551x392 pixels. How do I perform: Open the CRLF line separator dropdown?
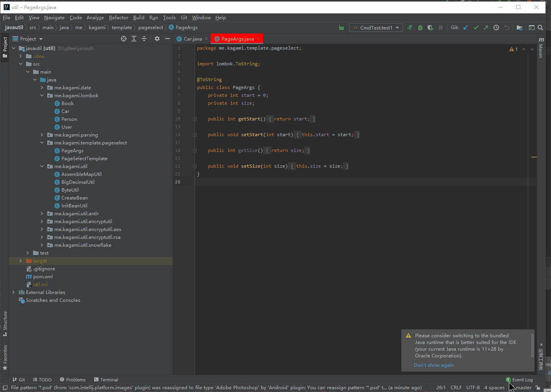click(456, 387)
